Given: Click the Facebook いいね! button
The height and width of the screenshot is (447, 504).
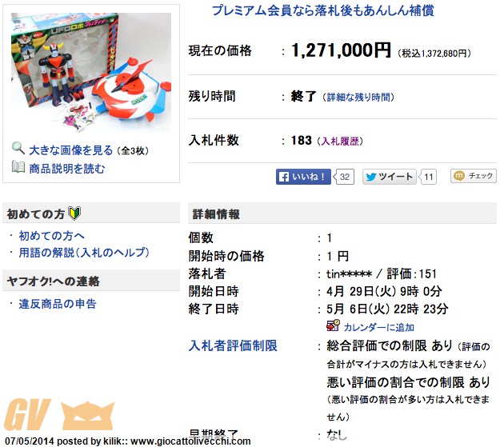Looking at the screenshot, I should tap(303, 177).
